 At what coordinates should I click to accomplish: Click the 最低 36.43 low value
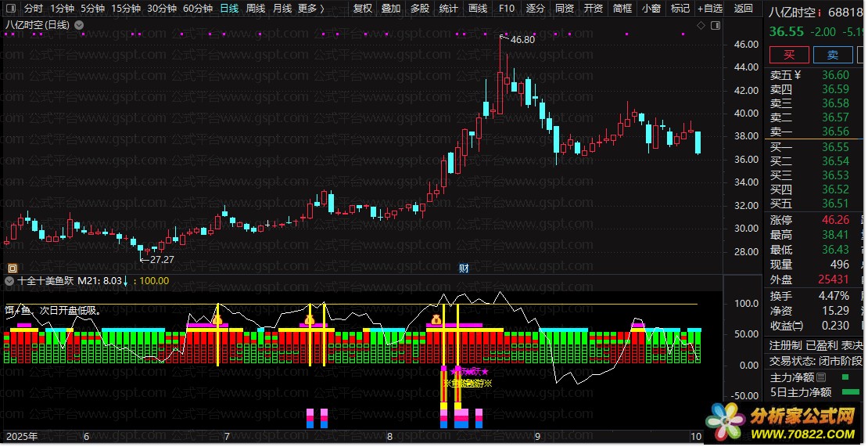(x=835, y=251)
